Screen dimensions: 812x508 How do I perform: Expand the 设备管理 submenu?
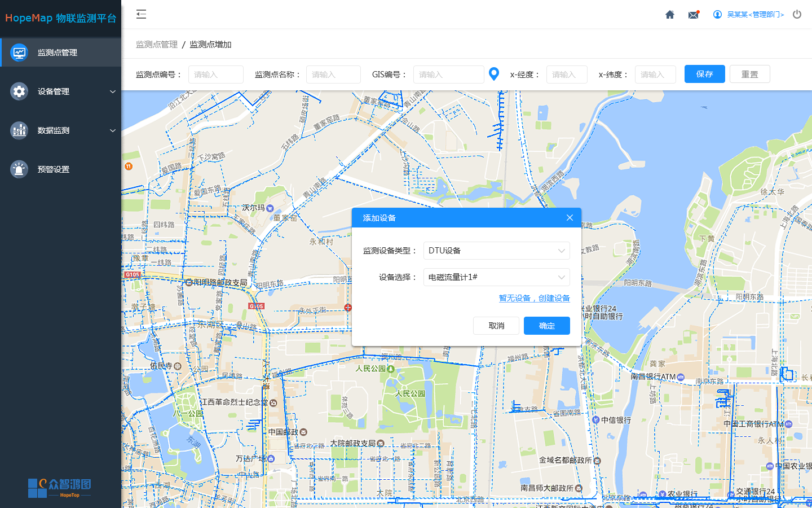point(61,91)
